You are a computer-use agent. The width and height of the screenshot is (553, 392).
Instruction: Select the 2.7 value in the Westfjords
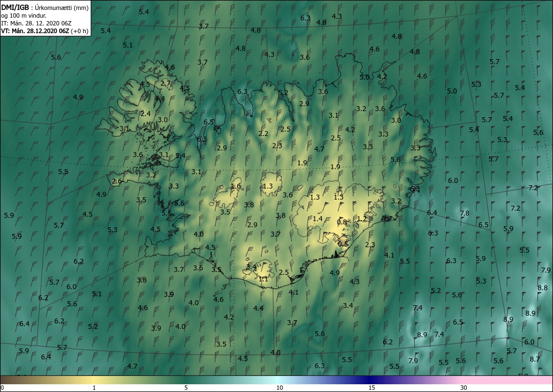pyautogui.click(x=165, y=83)
